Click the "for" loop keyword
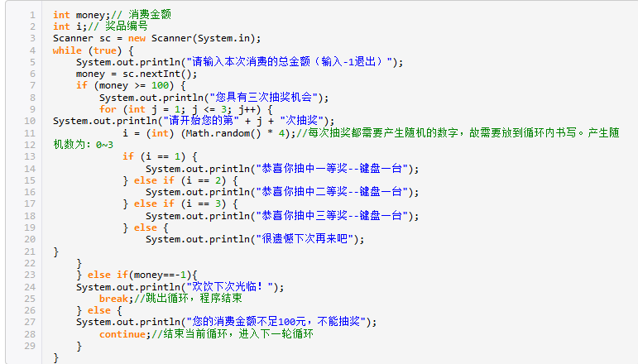The image size is (638, 364). pyautogui.click(x=108, y=109)
